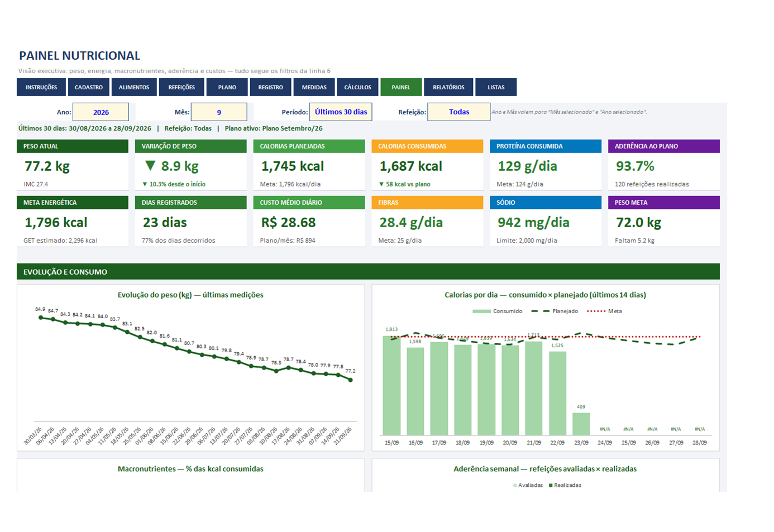This screenshot has height=532, width=774.
Task: Select the IMC 27.4 text
Action: click(36, 184)
